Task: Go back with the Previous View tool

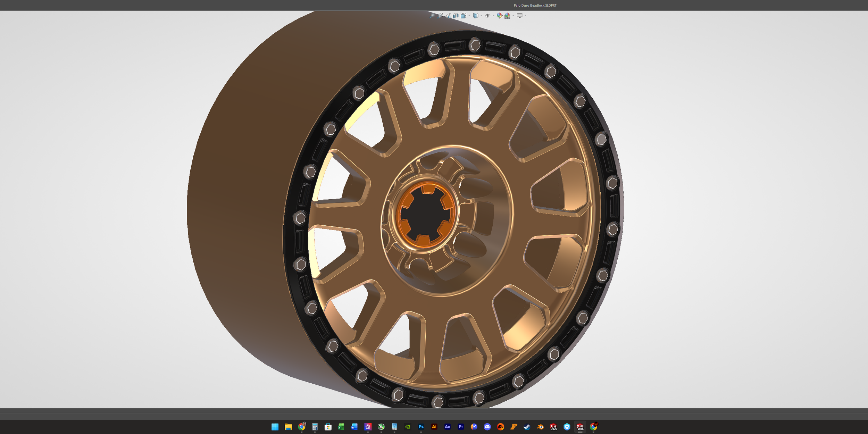Action: 448,16
